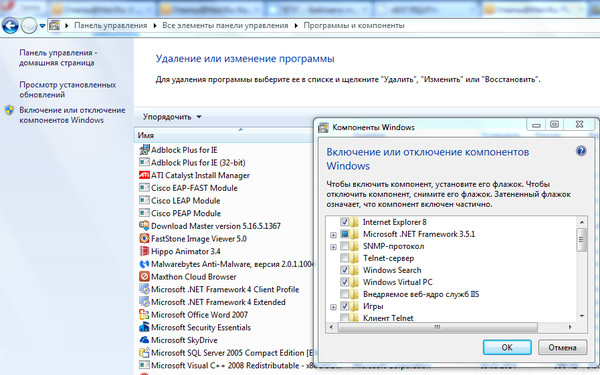Select the .NET Framework 4 Extended icon

[144, 302]
